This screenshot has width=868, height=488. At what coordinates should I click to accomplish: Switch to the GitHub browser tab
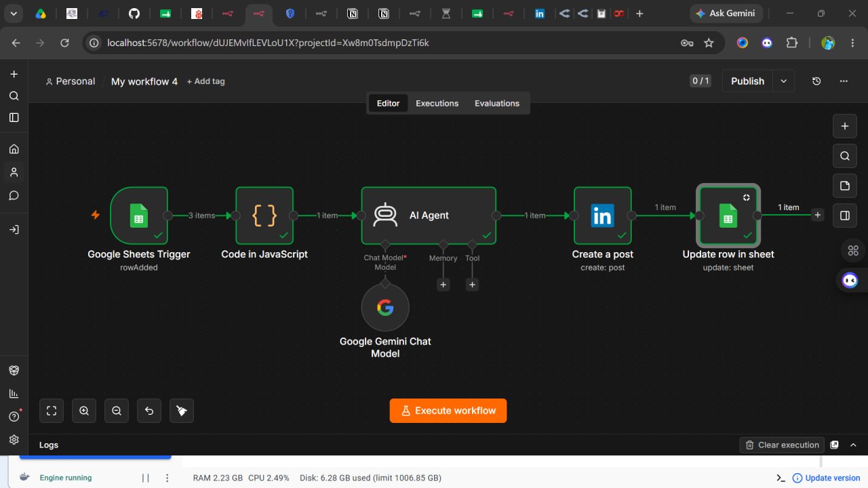[x=134, y=13]
